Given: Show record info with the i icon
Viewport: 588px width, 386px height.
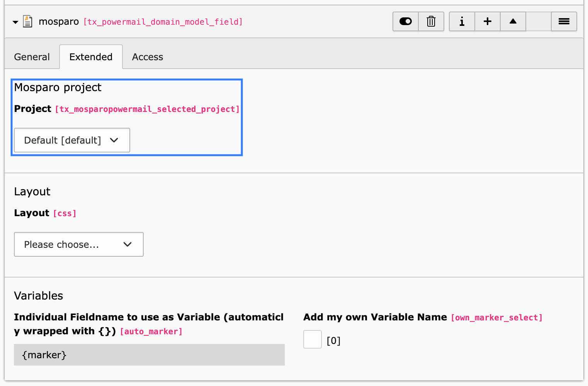Looking at the screenshot, I should point(462,21).
